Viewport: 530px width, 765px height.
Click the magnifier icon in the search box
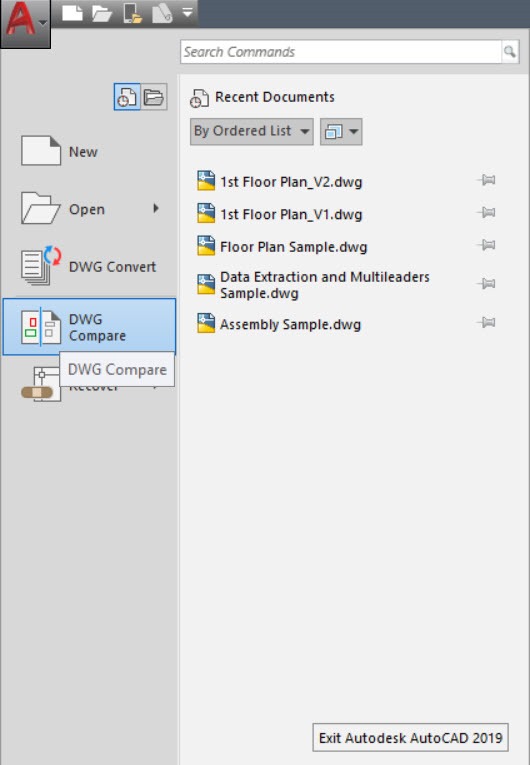pos(510,52)
